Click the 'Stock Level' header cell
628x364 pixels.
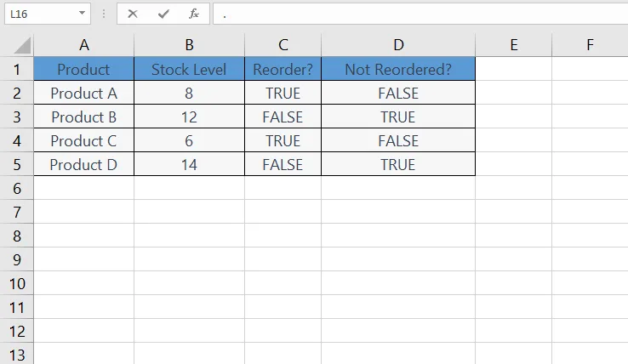(189, 69)
